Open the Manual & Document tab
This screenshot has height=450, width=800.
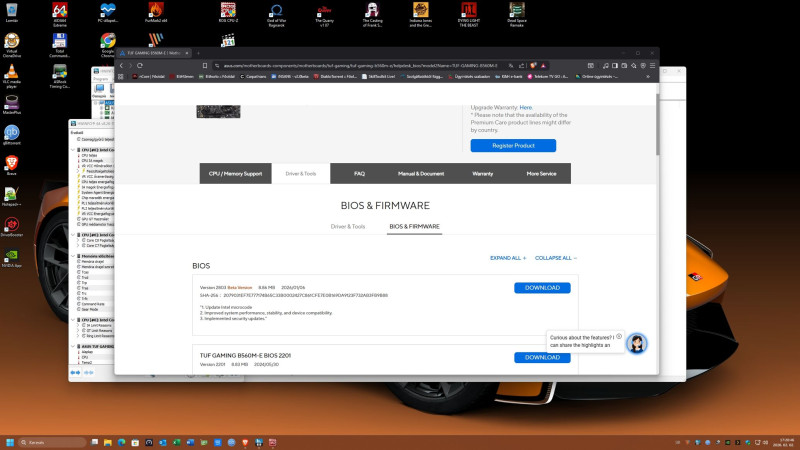[421, 173]
